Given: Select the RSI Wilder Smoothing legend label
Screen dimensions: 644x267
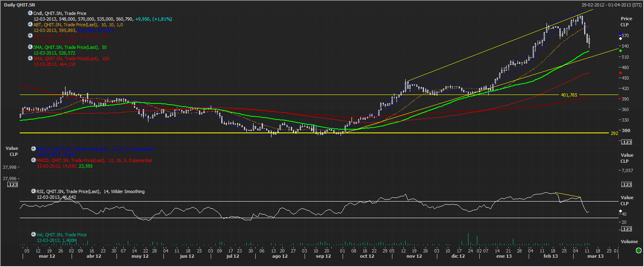Looking at the screenshot, I should pos(91,191).
